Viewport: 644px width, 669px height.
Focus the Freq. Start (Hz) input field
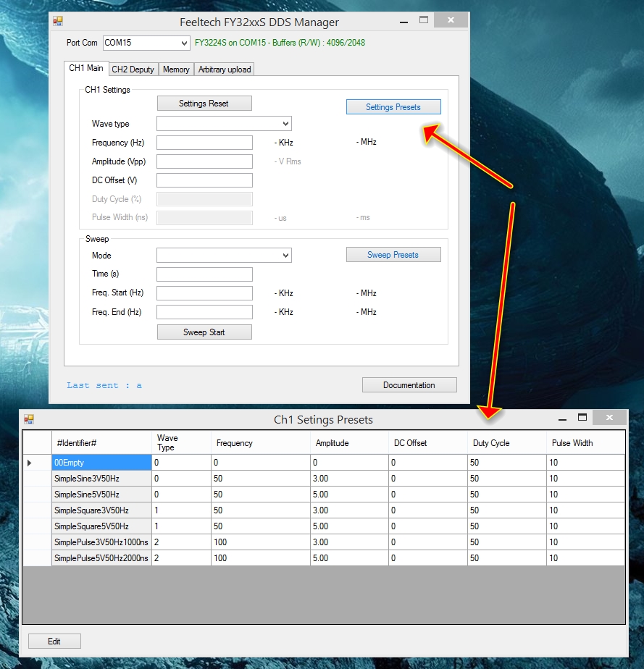pyautogui.click(x=204, y=293)
